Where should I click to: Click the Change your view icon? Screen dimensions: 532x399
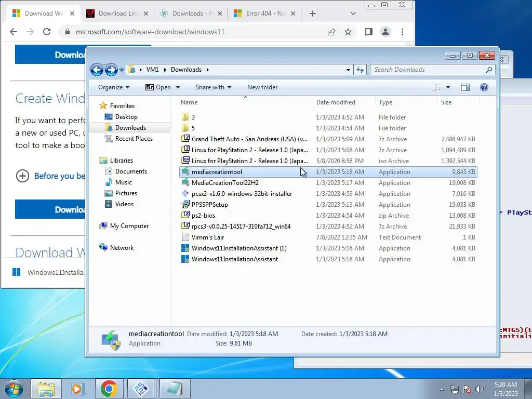(x=436, y=87)
